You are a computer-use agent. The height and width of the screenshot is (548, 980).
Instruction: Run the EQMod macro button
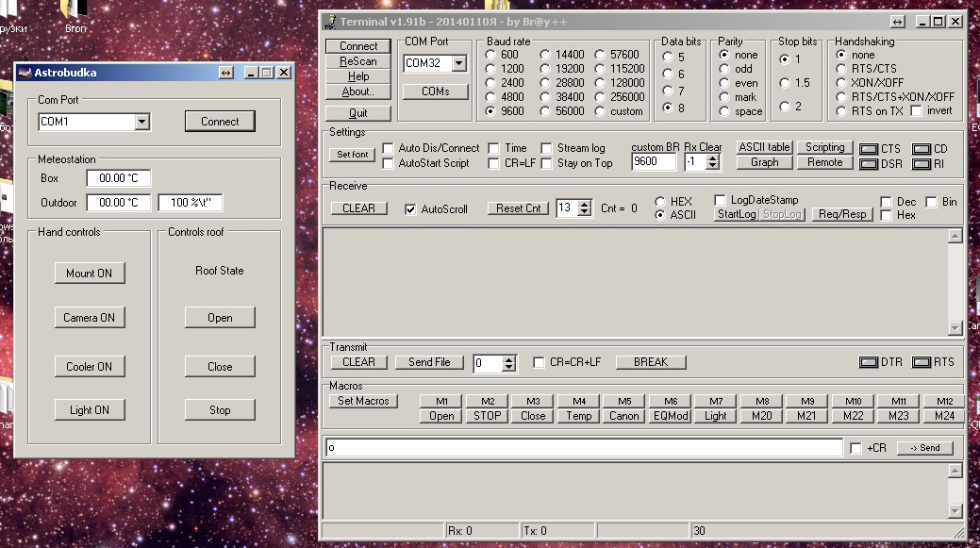(x=670, y=416)
